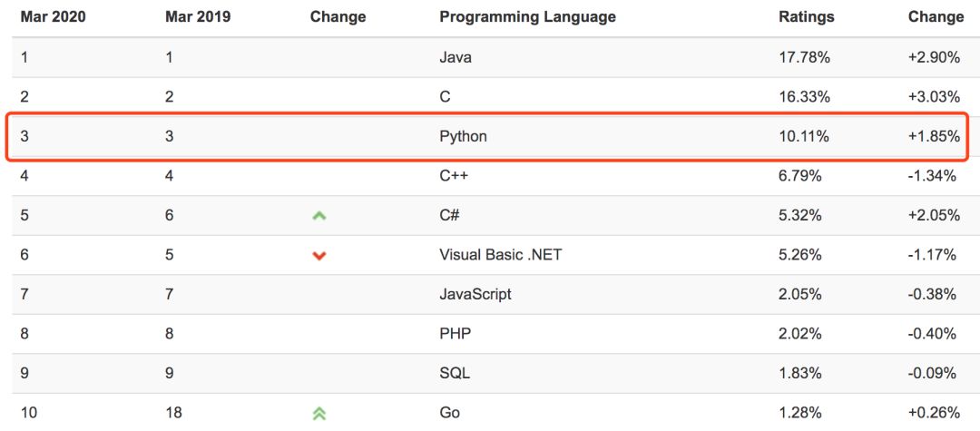Click Go's previous rank 18 cell
The image size is (980, 431).
172,413
